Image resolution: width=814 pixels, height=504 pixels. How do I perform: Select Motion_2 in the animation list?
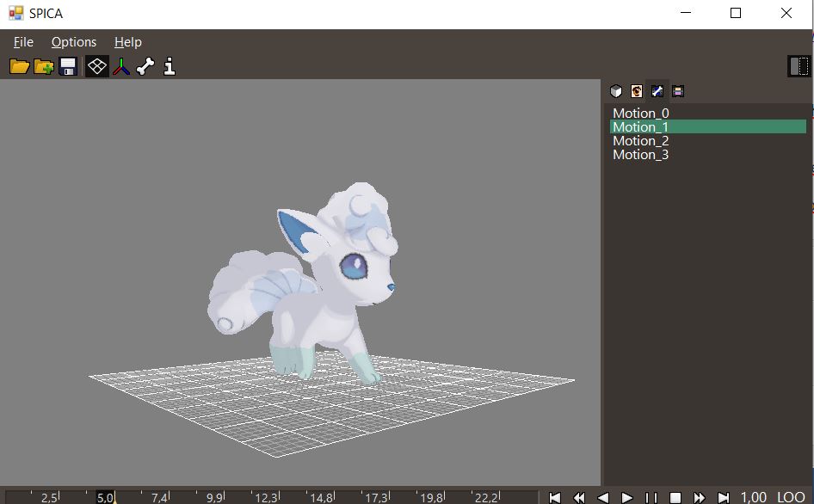pyautogui.click(x=708, y=141)
